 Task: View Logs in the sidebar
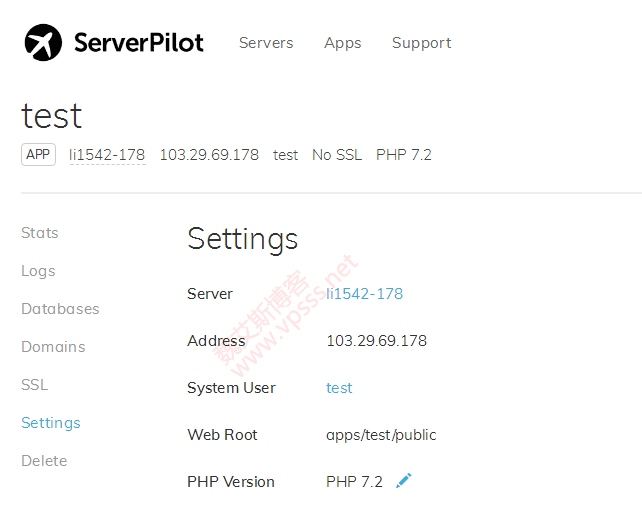38,271
